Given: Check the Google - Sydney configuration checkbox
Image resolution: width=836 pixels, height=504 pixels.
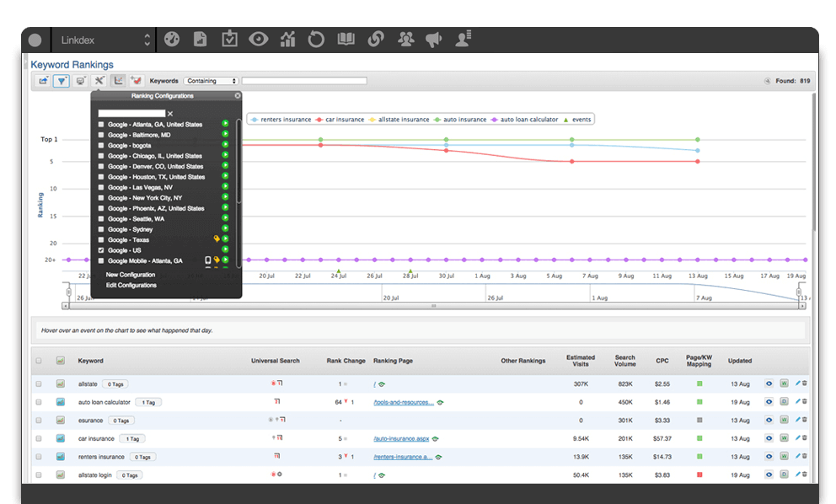Looking at the screenshot, I should click(101, 229).
